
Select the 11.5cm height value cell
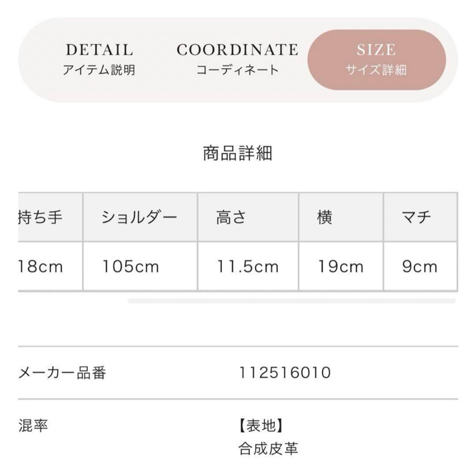point(248,267)
